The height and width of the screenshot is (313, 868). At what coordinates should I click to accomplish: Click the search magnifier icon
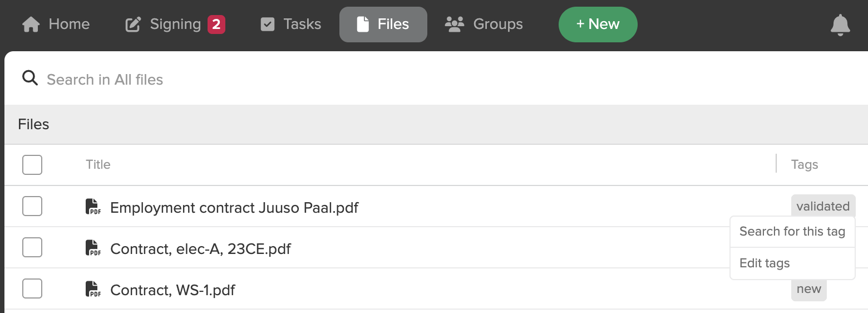(x=30, y=79)
